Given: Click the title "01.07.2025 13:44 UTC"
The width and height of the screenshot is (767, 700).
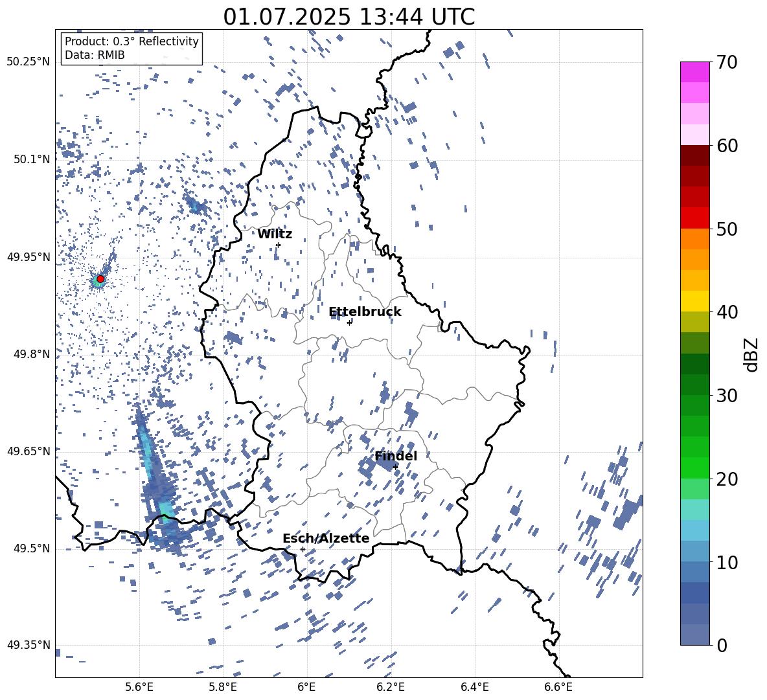Looking at the screenshot, I should pyautogui.click(x=349, y=17).
